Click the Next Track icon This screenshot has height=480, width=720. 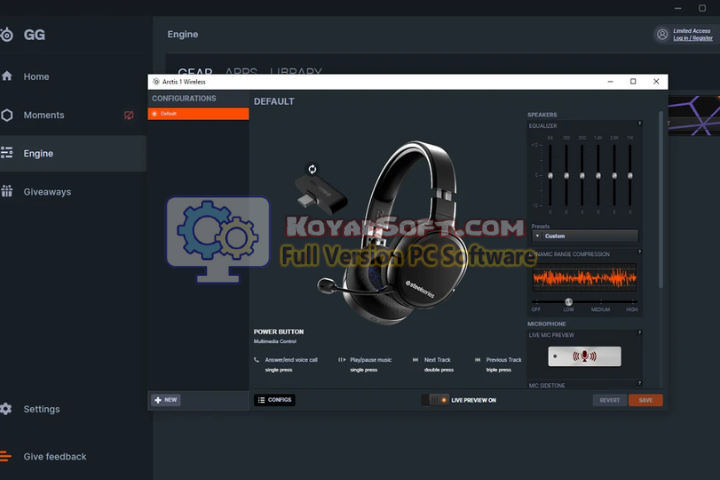pyautogui.click(x=416, y=360)
